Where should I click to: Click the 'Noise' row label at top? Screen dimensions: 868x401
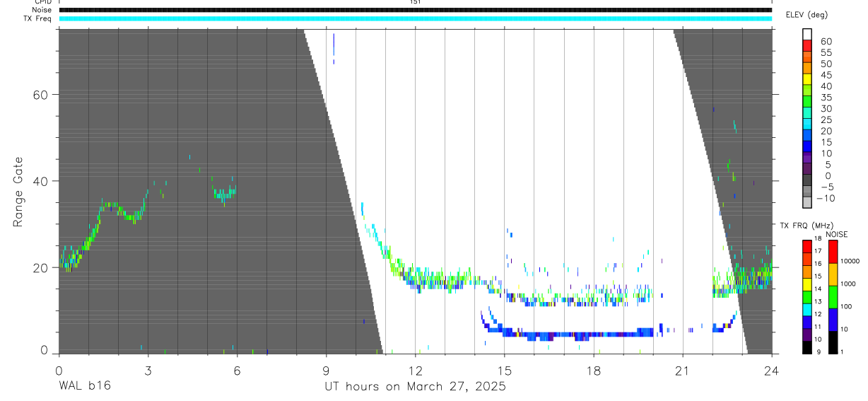(x=42, y=10)
